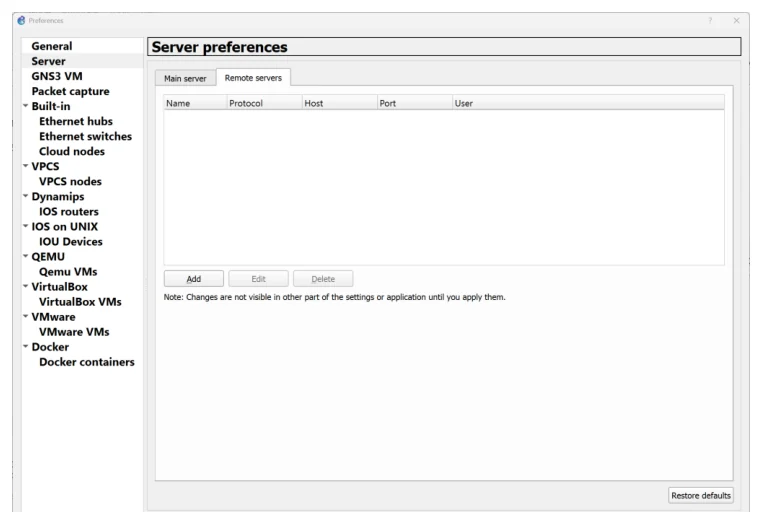
Task: Open Docker containers settings
Action: [x=87, y=362]
